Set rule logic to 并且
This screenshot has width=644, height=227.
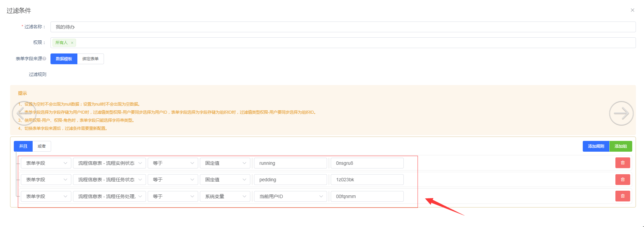(x=23, y=146)
